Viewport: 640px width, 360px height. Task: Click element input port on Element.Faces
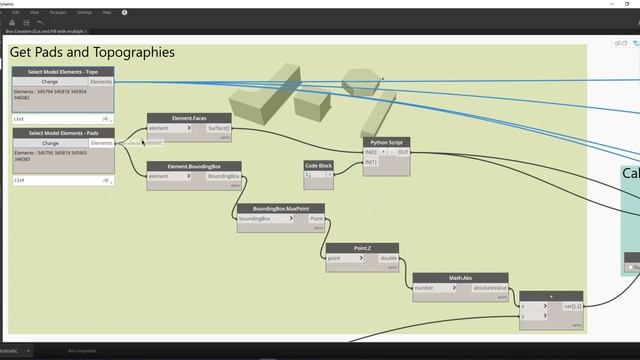[167, 128]
